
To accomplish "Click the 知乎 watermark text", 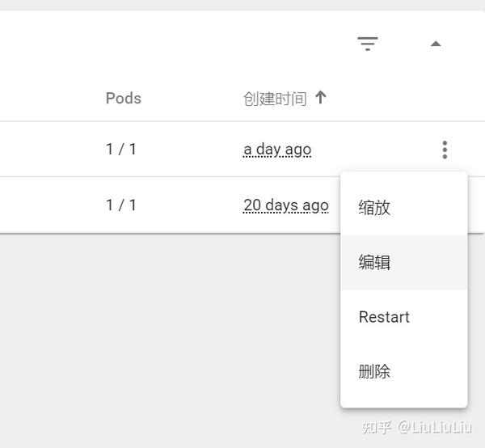I will pyautogui.click(x=377, y=428).
